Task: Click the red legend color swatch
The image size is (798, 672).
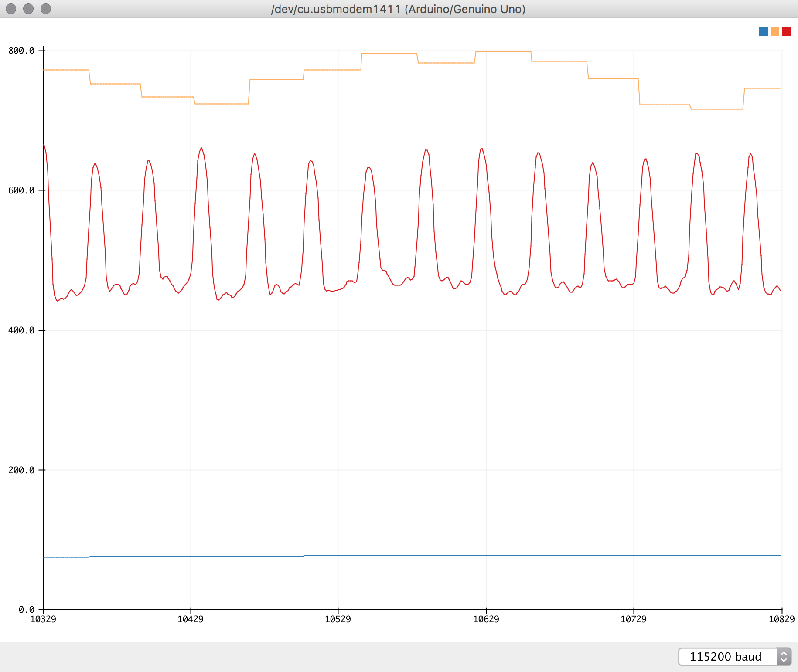Action: (x=786, y=31)
